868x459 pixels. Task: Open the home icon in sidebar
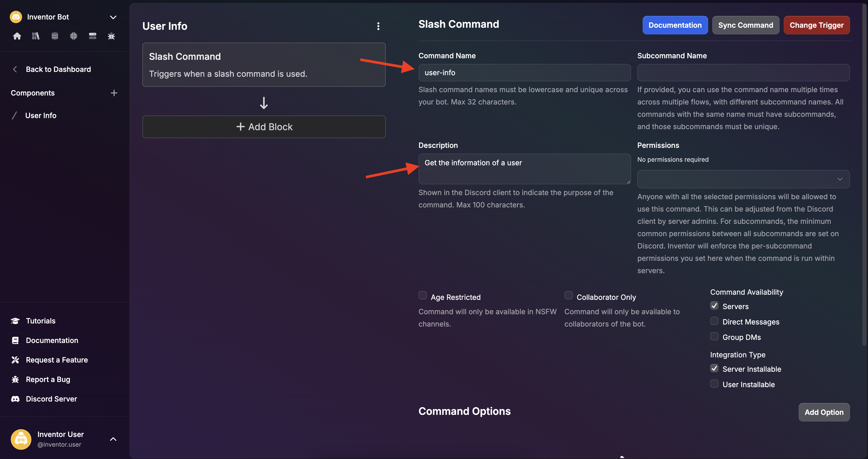tap(17, 36)
